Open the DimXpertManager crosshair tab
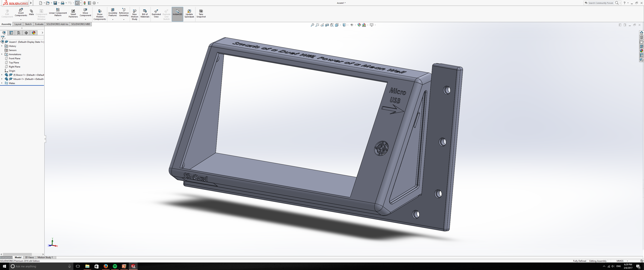 (26, 33)
